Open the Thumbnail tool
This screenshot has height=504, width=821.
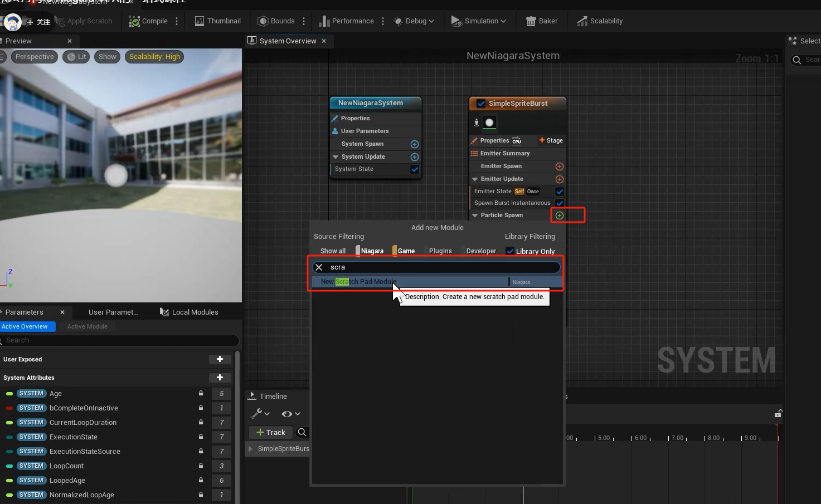218,21
